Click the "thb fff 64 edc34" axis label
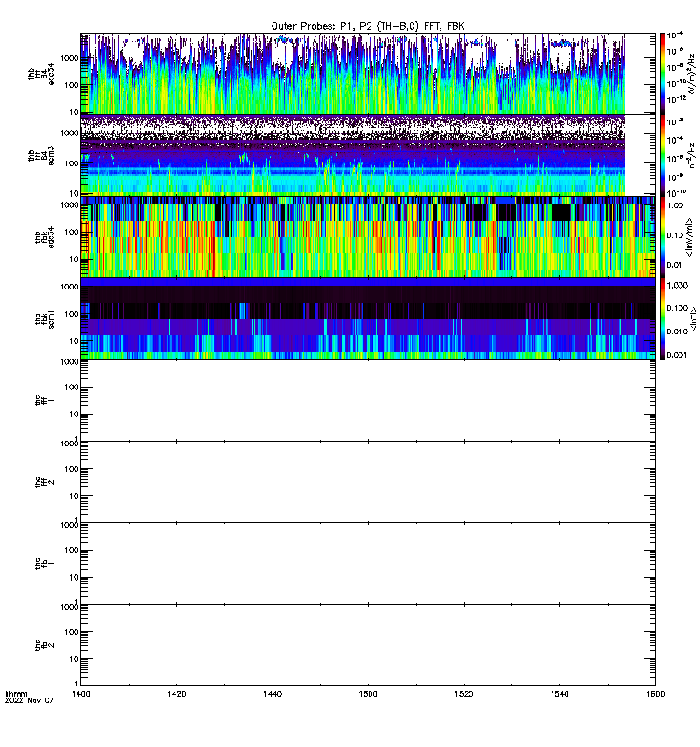The height and width of the screenshot is (747, 700). pyautogui.click(x=41, y=74)
